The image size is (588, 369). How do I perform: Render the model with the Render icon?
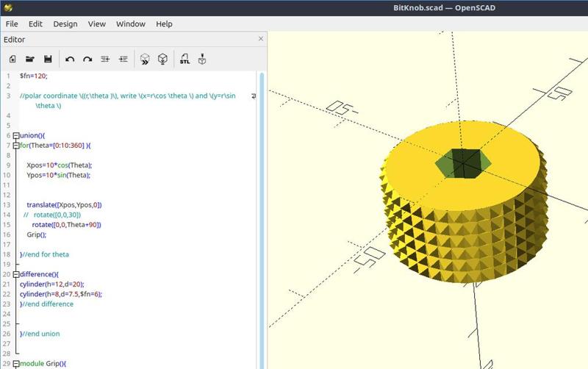(163, 59)
